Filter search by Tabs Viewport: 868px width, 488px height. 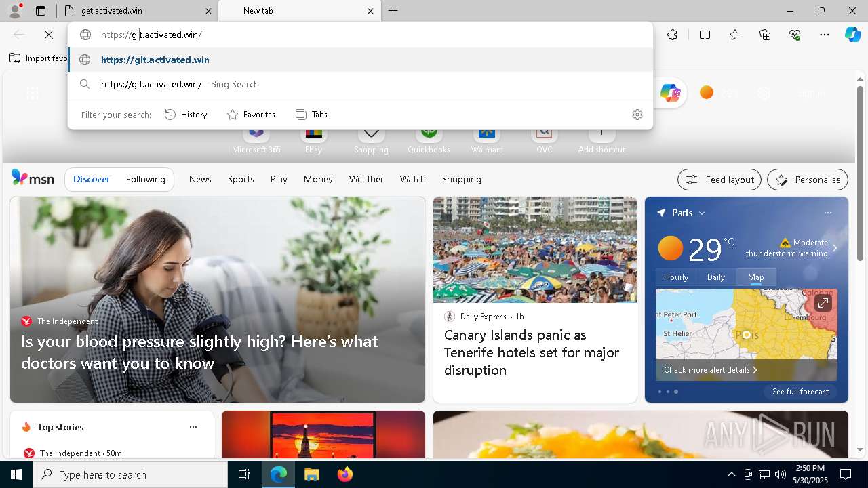(x=311, y=115)
